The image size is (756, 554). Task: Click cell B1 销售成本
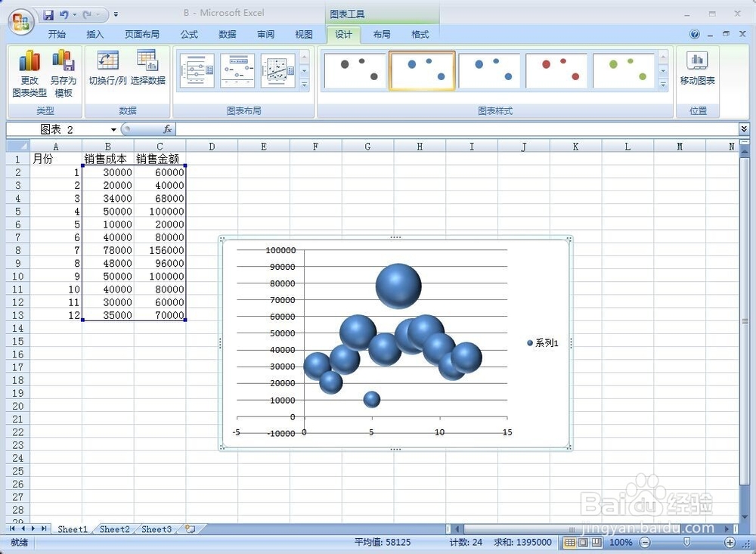[107, 159]
